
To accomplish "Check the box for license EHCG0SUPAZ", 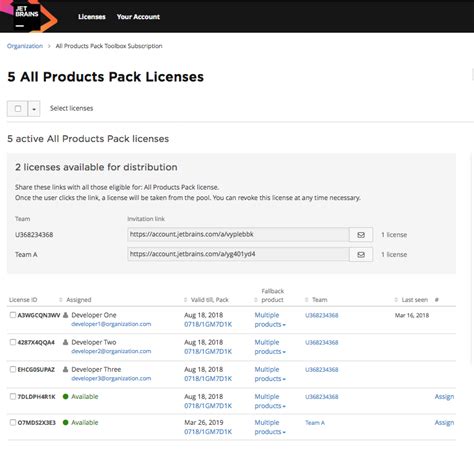I will [13, 369].
